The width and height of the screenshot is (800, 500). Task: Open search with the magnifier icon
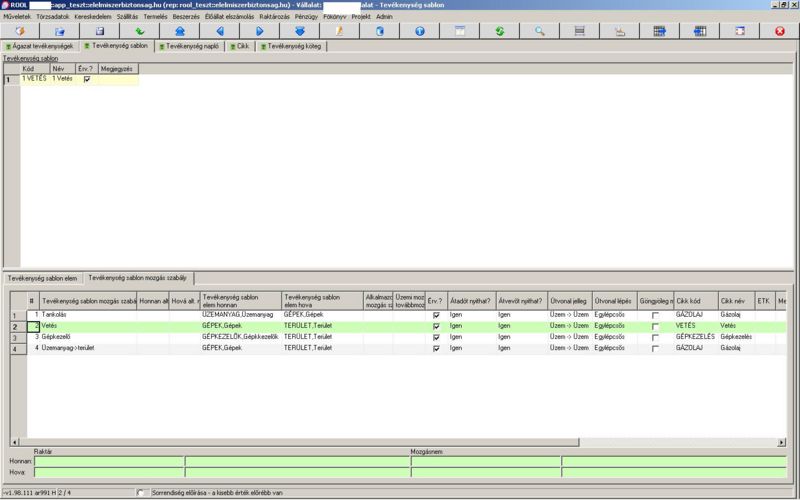point(539,31)
